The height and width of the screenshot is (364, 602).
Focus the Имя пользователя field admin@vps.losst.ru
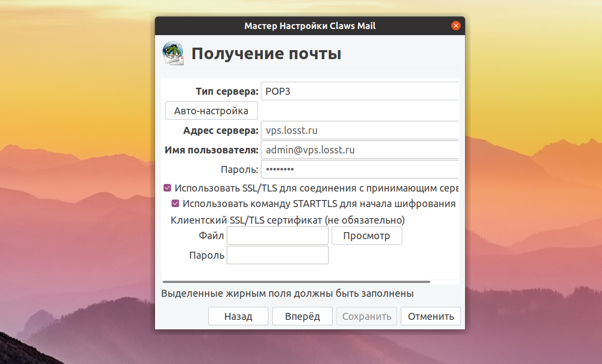coord(360,149)
